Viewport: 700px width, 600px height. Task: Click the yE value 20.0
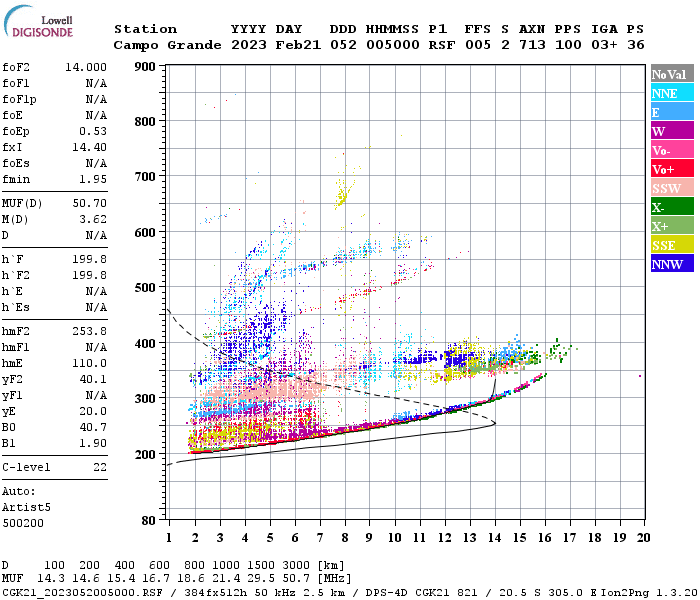pyautogui.click(x=93, y=411)
